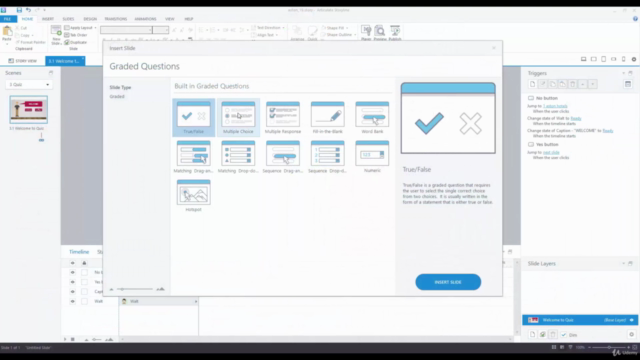
Task: Expand the Walt timeline object arrow
Action: 196,301
